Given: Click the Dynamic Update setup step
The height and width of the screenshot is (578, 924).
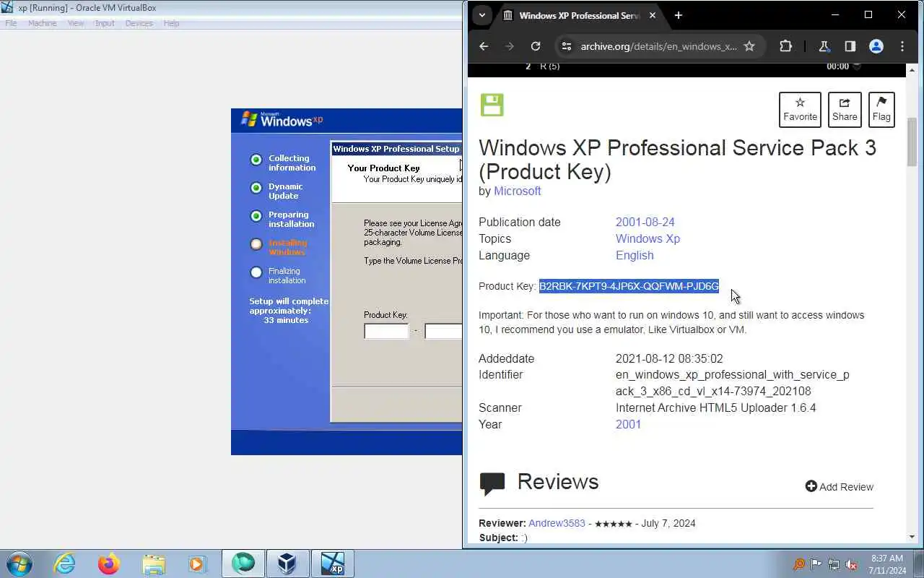Looking at the screenshot, I should [277, 191].
